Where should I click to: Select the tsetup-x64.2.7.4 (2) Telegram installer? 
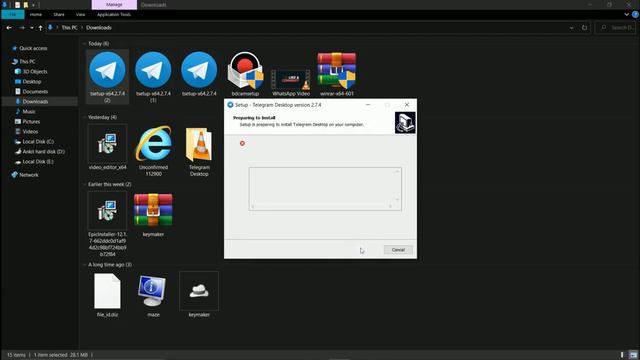[x=107, y=76]
